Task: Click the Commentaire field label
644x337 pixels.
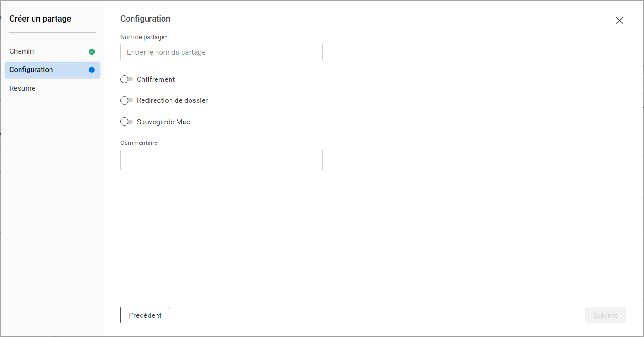Action: [x=139, y=143]
